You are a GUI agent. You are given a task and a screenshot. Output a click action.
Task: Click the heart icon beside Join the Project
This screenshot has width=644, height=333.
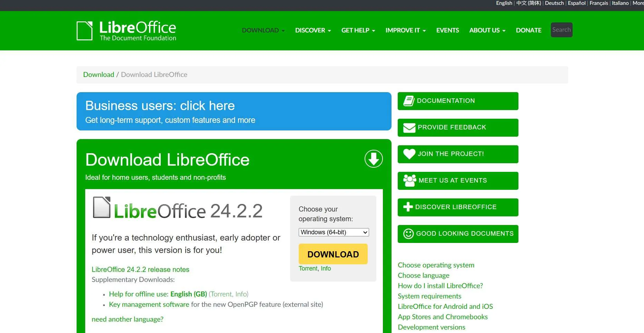[409, 154]
